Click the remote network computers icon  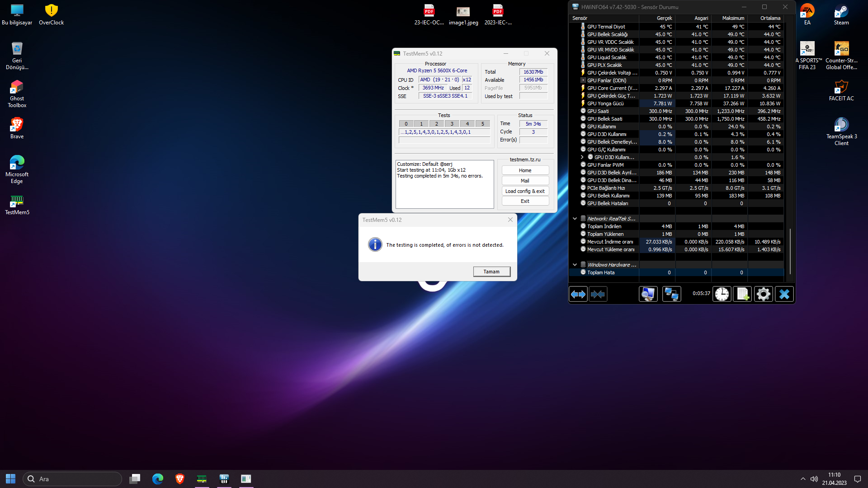tap(671, 294)
